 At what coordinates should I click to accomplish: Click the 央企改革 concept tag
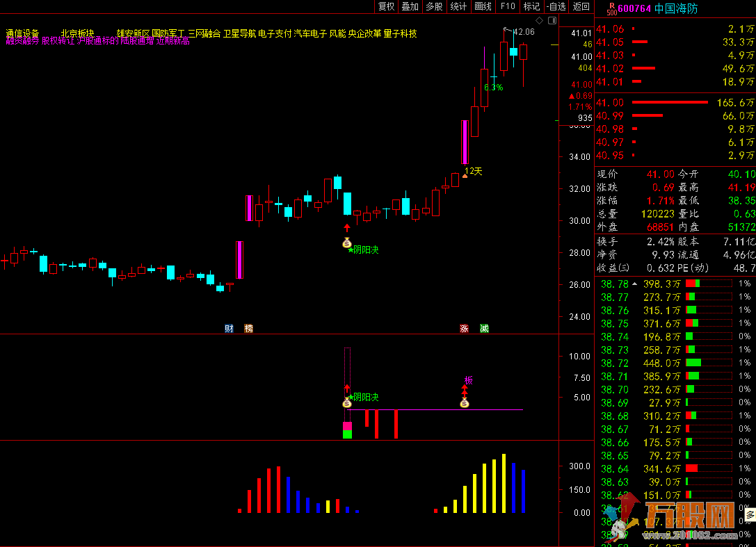(x=364, y=33)
